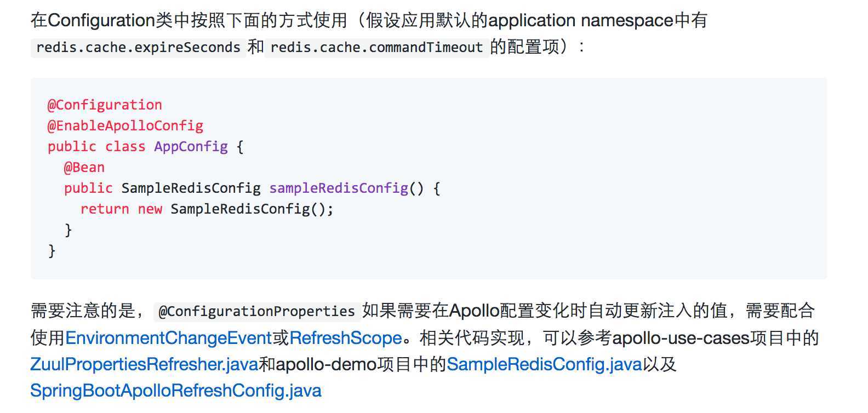The height and width of the screenshot is (413, 868).
Task: Open SampleRedisConfig.java link
Action: [x=544, y=364]
